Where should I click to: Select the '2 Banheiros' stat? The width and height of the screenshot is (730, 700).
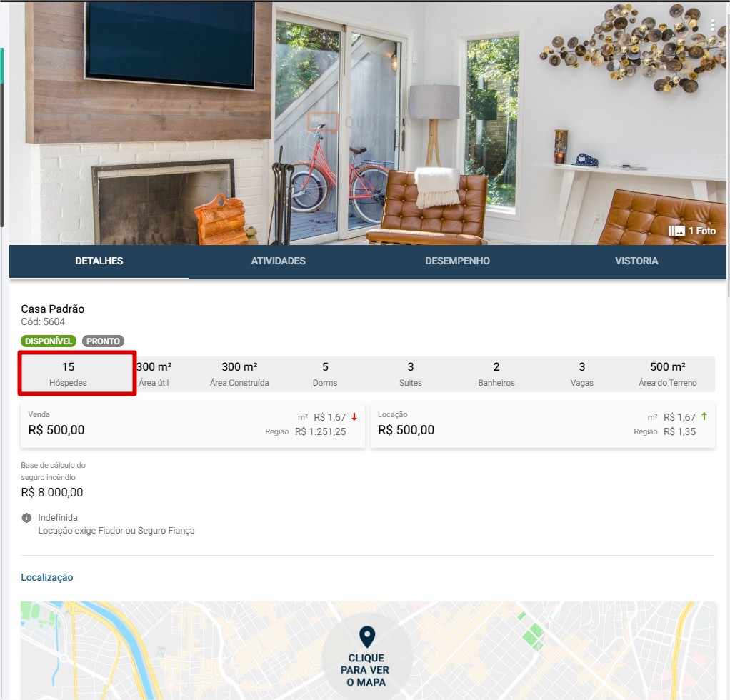(x=496, y=374)
